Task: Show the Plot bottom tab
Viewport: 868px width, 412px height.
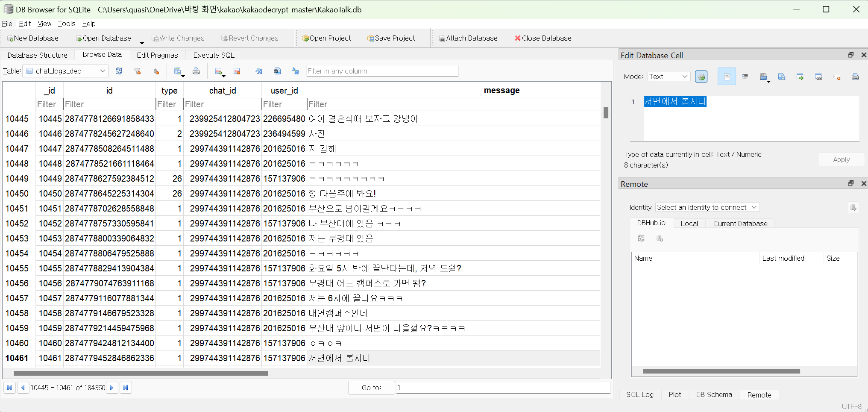Action: point(675,394)
